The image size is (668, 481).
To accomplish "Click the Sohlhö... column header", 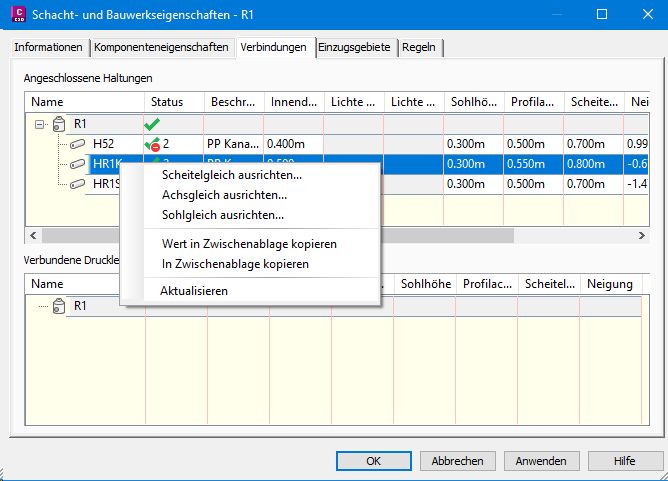I will pos(474,102).
